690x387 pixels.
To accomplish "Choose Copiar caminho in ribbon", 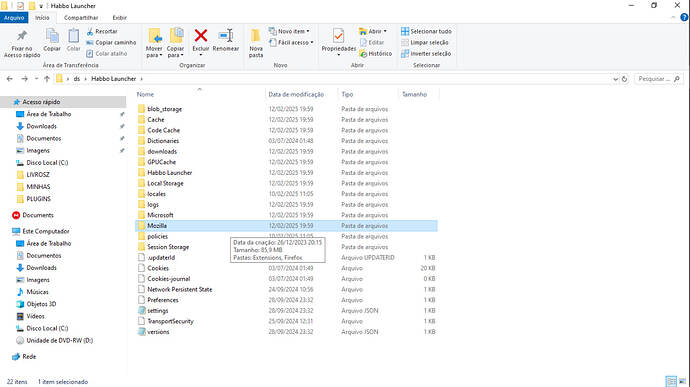I will 111,42.
